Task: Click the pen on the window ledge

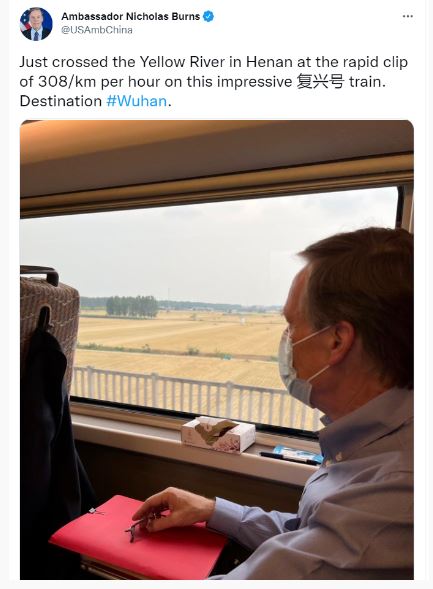Action: coord(289,459)
